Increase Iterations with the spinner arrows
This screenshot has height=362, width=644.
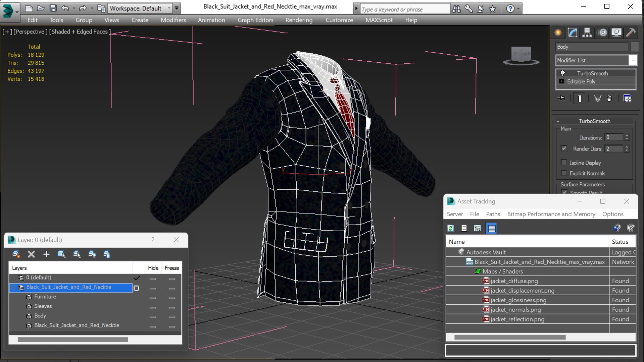627,135
